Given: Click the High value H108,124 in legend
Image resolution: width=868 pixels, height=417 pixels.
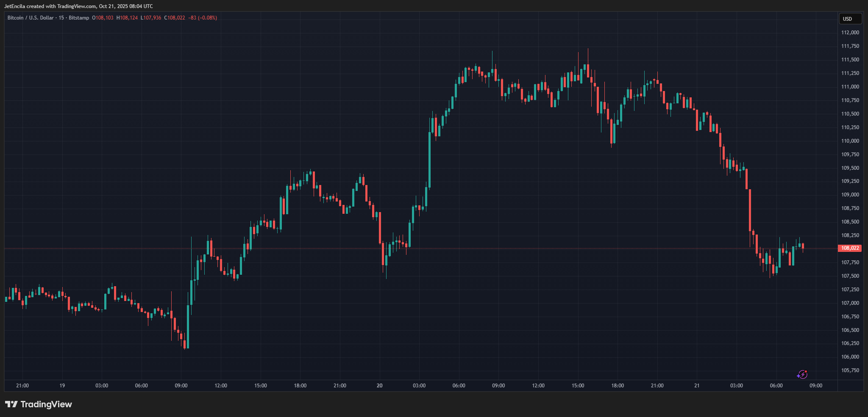Looking at the screenshot, I should click(x=127, y=18).
